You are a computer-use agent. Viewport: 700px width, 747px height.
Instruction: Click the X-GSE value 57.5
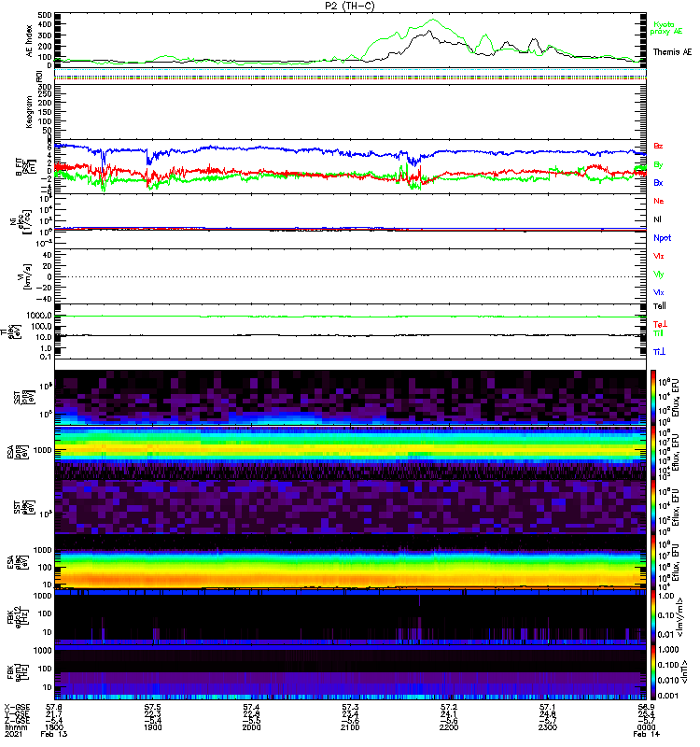152,707
